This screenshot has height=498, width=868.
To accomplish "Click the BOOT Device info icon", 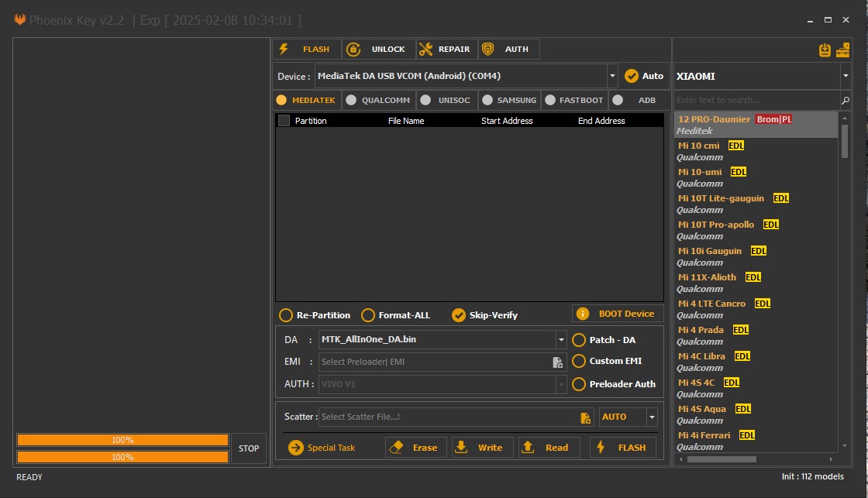I will coord(584,314).
